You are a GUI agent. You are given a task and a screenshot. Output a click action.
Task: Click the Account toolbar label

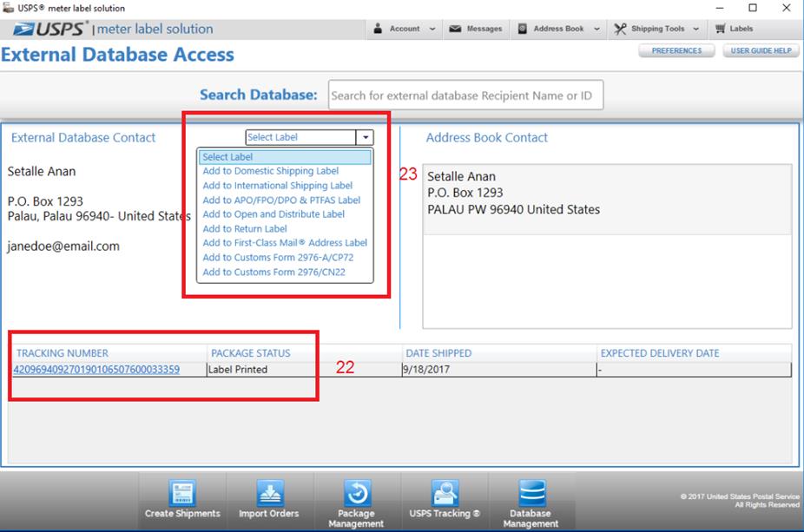point(405,29)
